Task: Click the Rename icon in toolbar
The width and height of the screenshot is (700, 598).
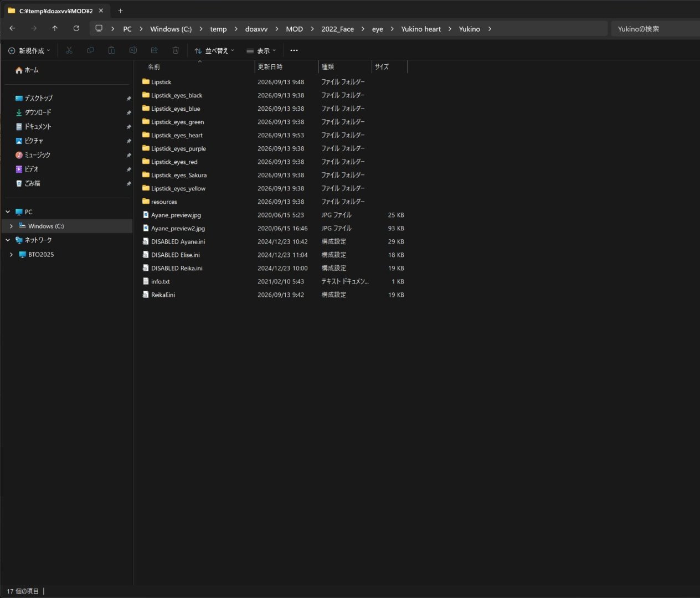Action: tap(133, 50)
